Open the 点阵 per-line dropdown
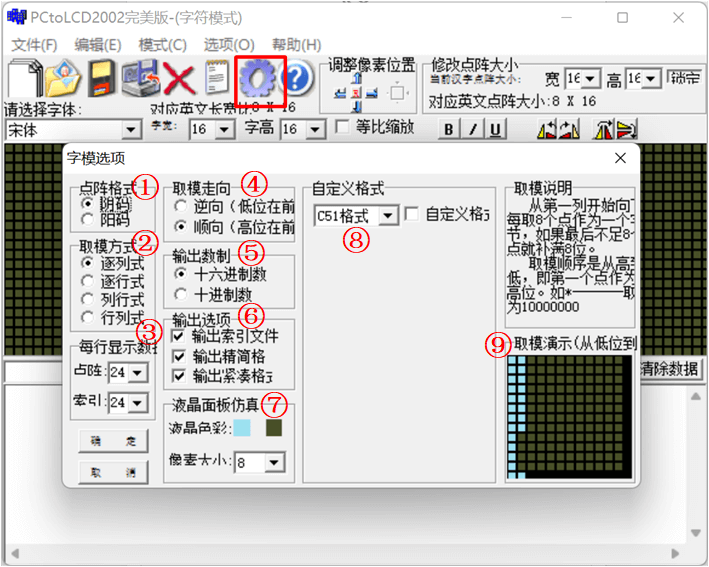Image resolution: width=709 pixels, height=567 pixels. (x=137, y=373)
